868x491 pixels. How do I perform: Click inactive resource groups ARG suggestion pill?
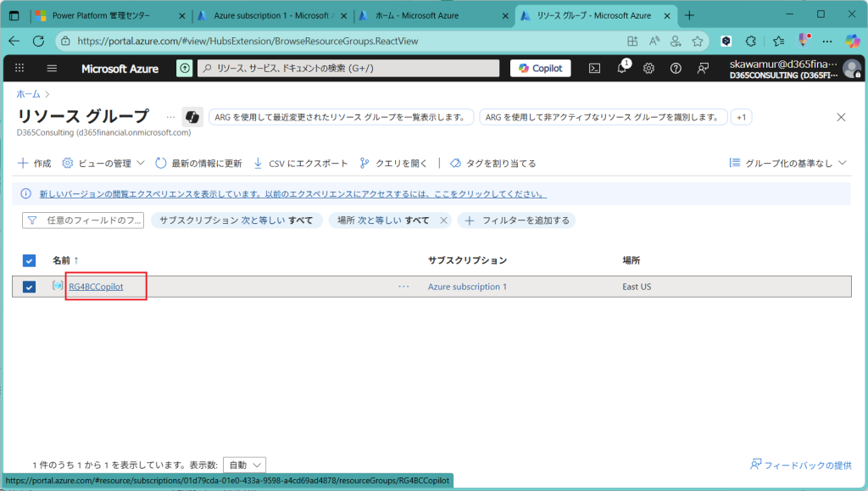point(603,117)
